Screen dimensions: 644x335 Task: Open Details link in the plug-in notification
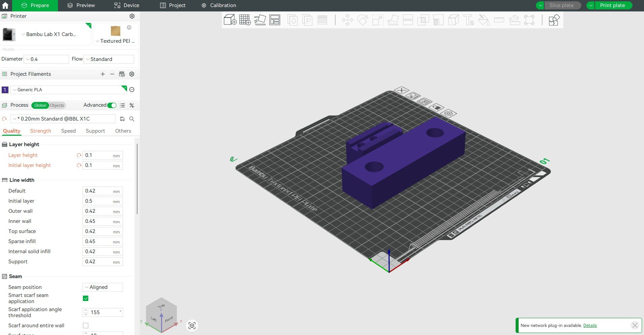pos(590,325)
